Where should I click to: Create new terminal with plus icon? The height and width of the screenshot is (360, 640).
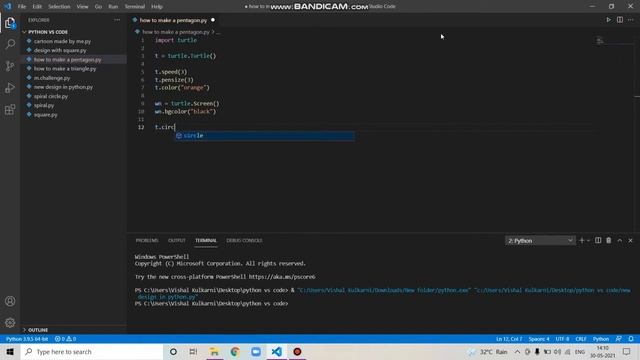582,240
